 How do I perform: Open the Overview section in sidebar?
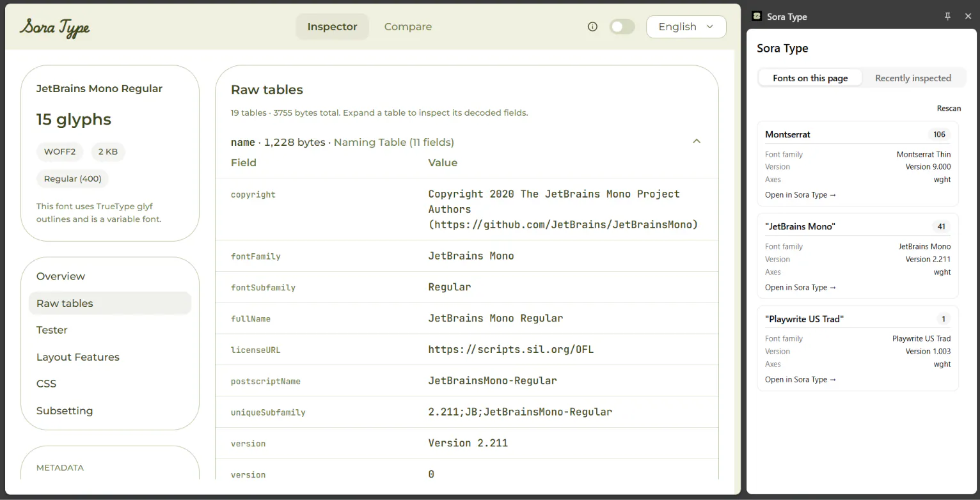[110, 276]
